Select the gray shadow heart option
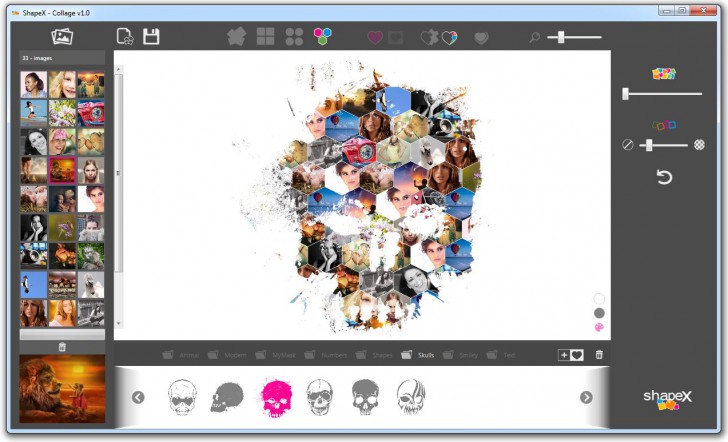This screenshot has height=442, width=728. click(x=481, y=38)
